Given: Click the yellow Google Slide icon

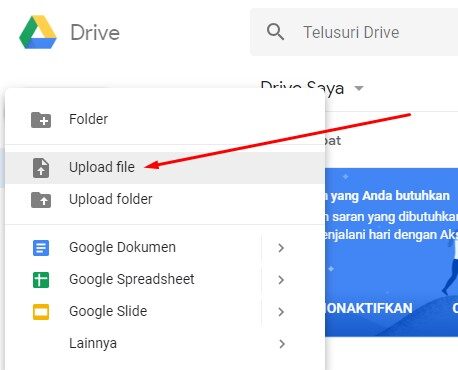Looking at the screenshot, I should tap(41, 312).
